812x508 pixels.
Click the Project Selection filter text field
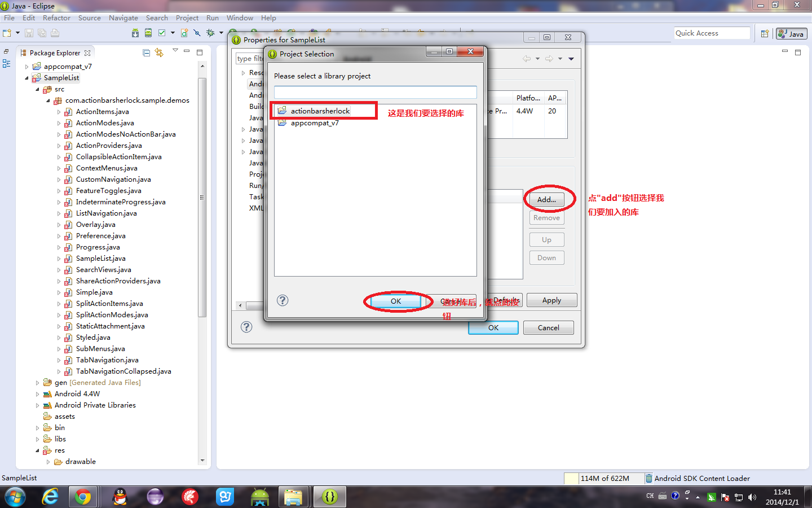[x=375, y=92]
